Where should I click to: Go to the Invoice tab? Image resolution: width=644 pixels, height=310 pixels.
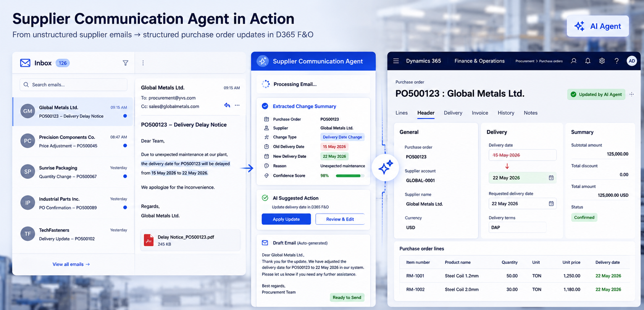click(480, 113)
